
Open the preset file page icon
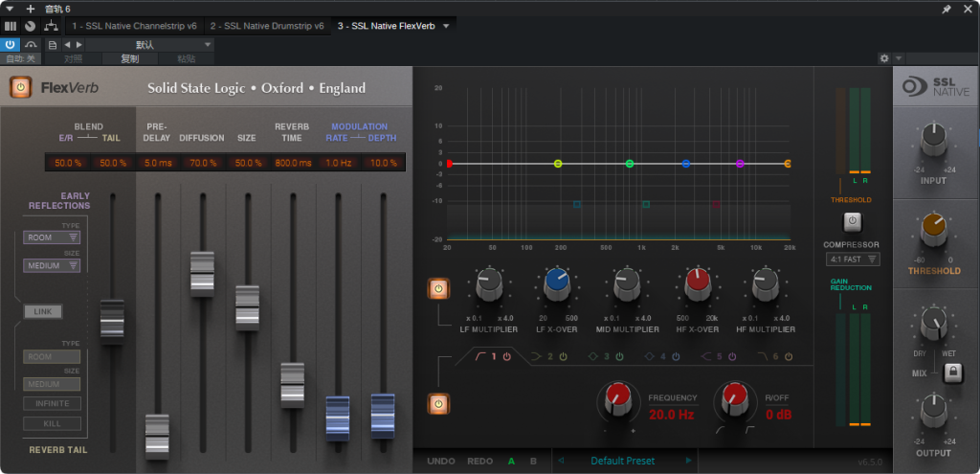coord(53,45)
